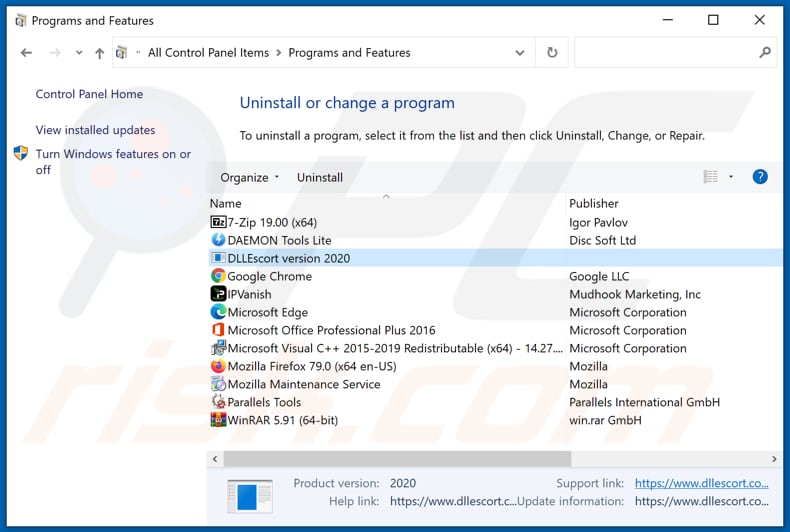
Task: Sort by the Publisher column header
Action: [x=594, y=204]
